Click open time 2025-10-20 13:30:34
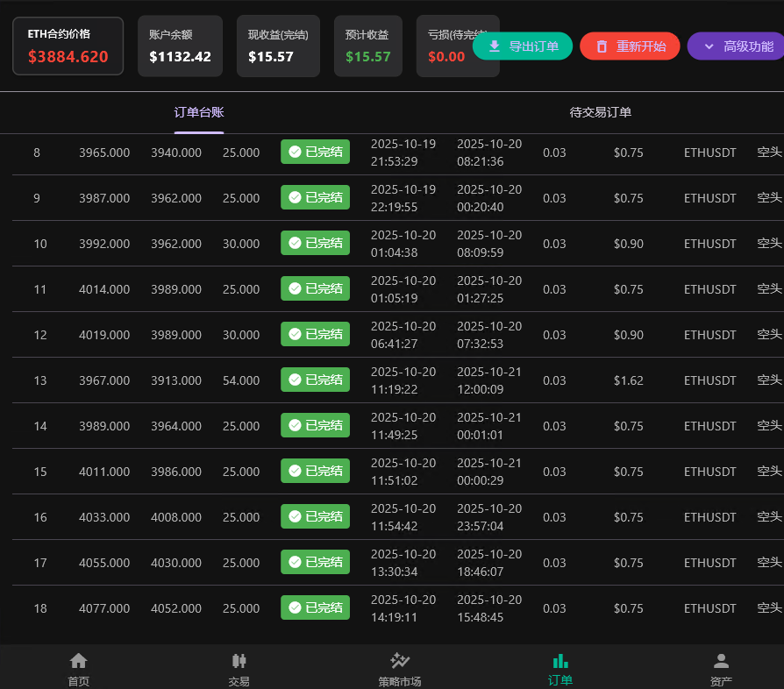Screen dimensions: 784x689 [403, 563]
